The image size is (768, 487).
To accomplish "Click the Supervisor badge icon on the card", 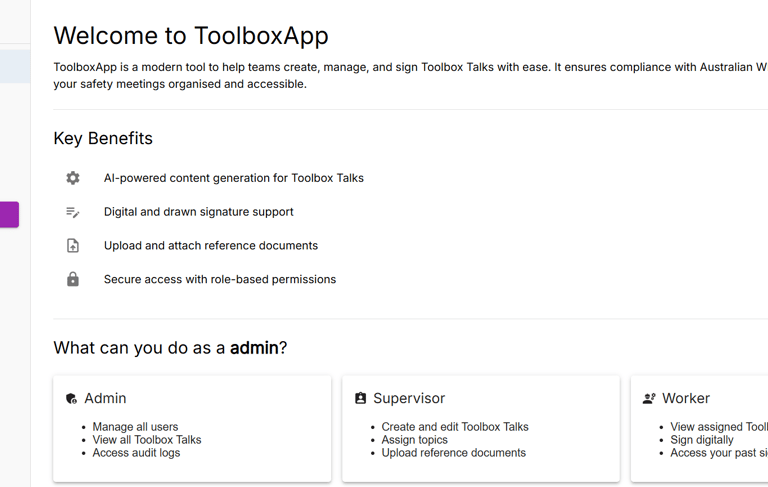I will click(x=360, y=398).
